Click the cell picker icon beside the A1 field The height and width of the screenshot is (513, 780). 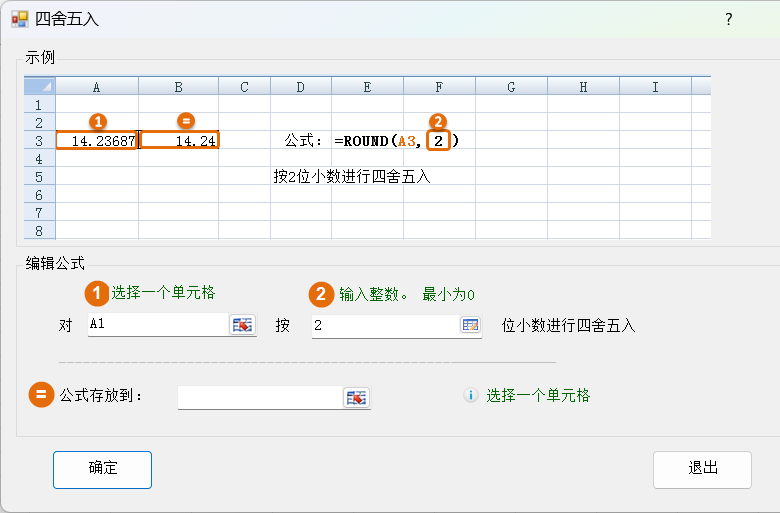point(242,325)
